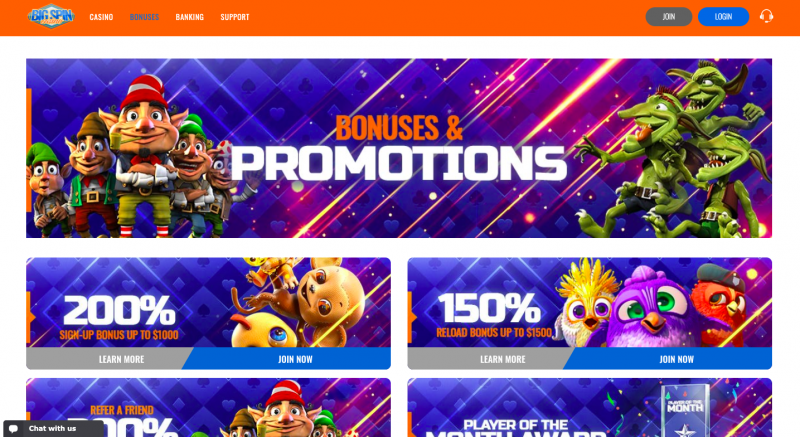Open the Banking menu
Viewport: 800px width, 437px height.
(x=189, y=17)
